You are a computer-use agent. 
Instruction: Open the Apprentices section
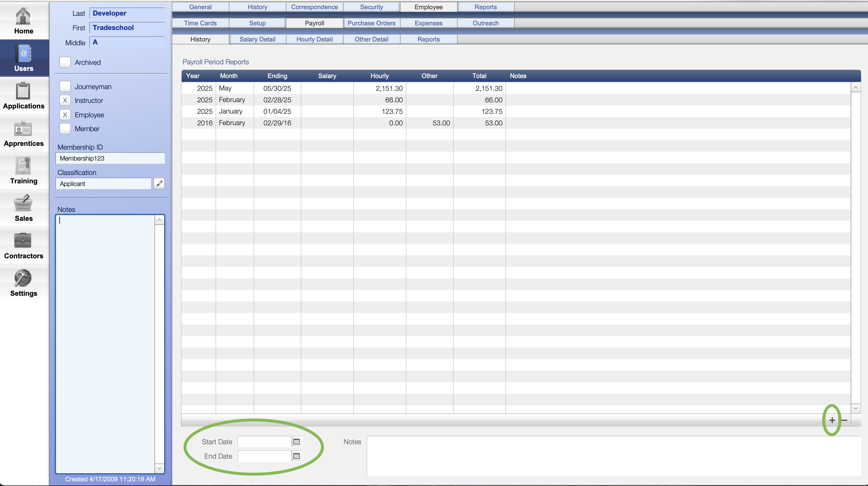point(24,133)
